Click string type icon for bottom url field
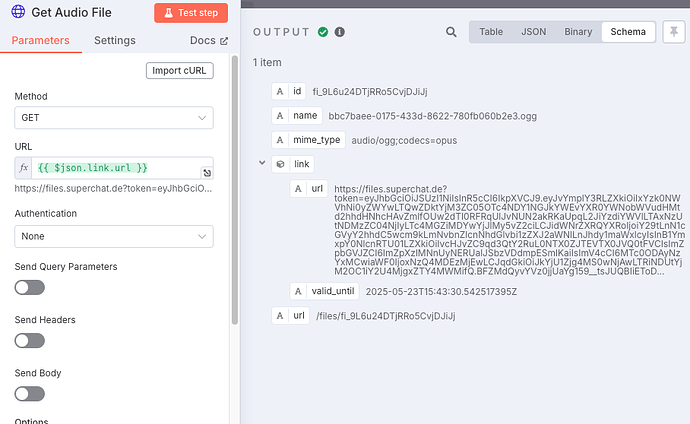The image size is (690, 424). pyautogui.click(x=280, y=315)
